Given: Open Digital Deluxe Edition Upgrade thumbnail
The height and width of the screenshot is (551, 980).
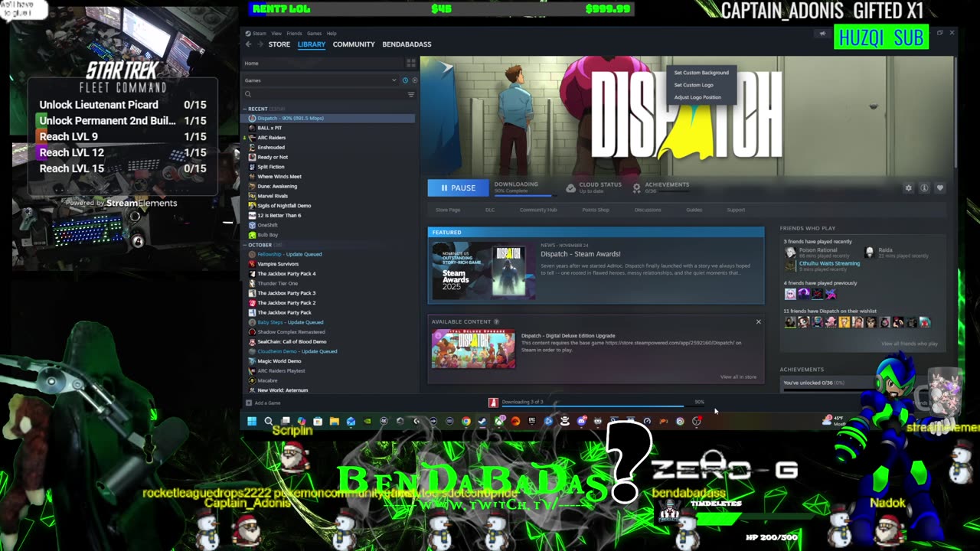Looking at the screenshot, I should point(473,349).
